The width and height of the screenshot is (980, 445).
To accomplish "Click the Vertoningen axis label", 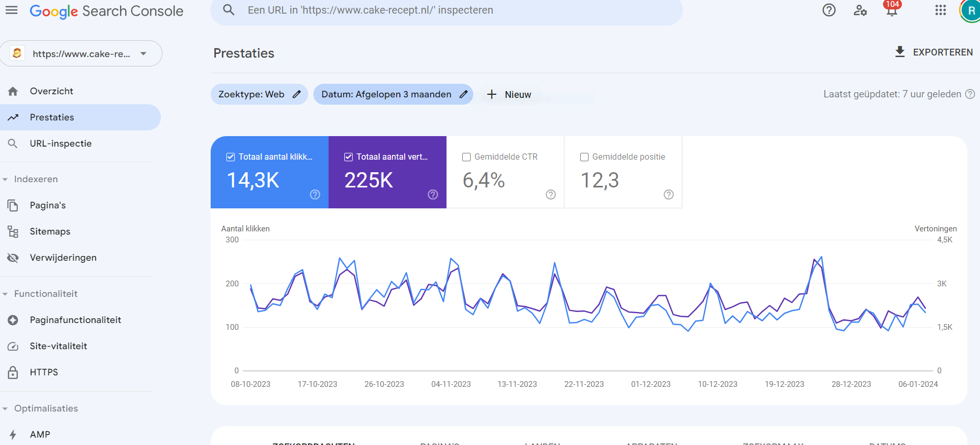I will click(x=935, y=229).
